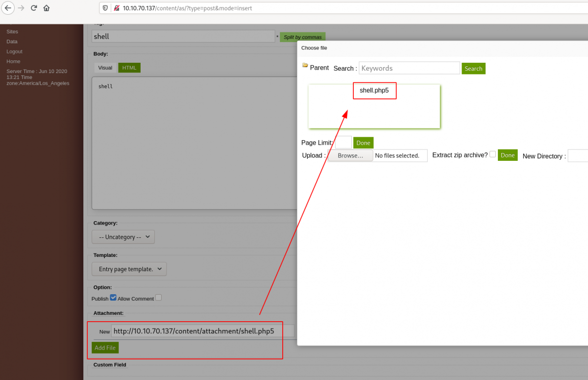Viewport: 588px width, 380px height.
Task: Click the Keywords search field
Action: (409, 68)
